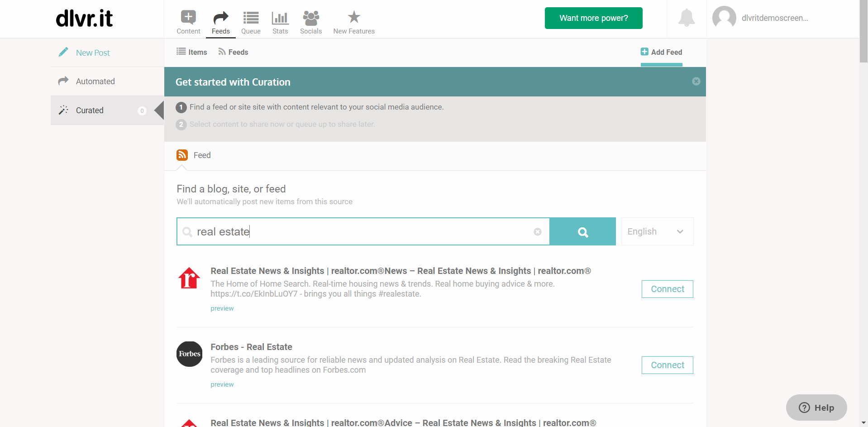Click the Forbes logo thumbnail

189,354
